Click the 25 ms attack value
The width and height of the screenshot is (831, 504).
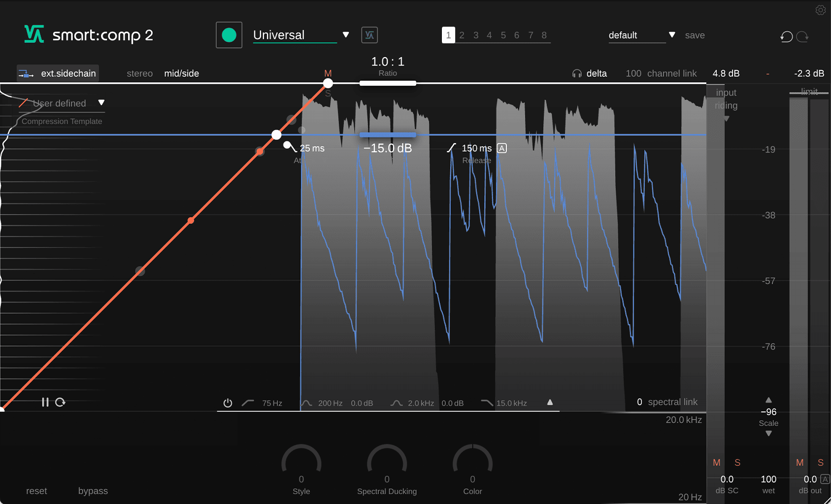coord(312,148)
